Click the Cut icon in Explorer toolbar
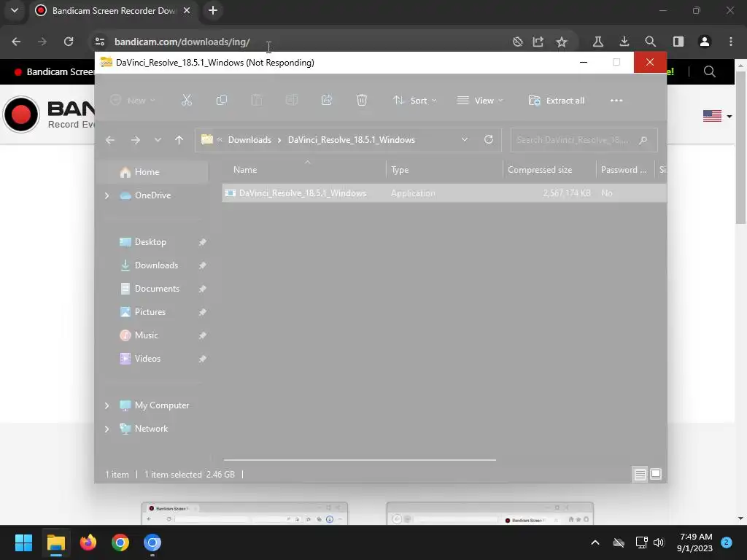747x560 pixels. tap(186, 100)
